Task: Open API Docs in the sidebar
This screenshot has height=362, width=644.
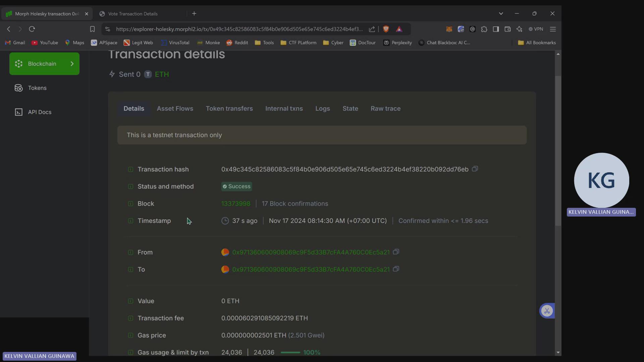Action: [x=44, y=112]
